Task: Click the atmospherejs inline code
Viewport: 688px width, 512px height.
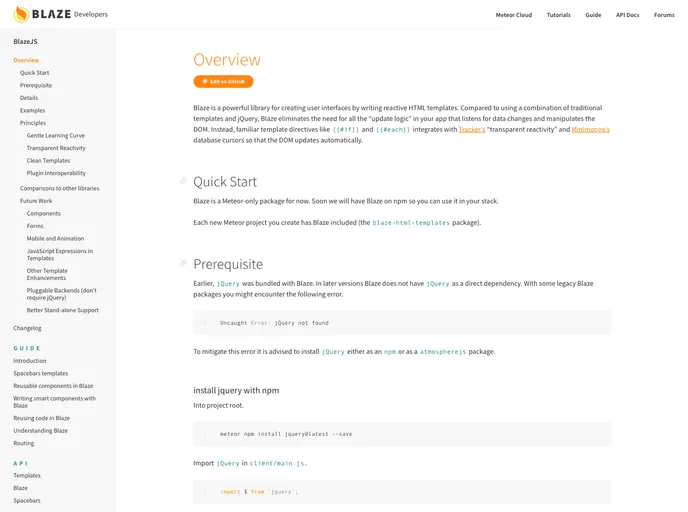Action: pos(443,352)
